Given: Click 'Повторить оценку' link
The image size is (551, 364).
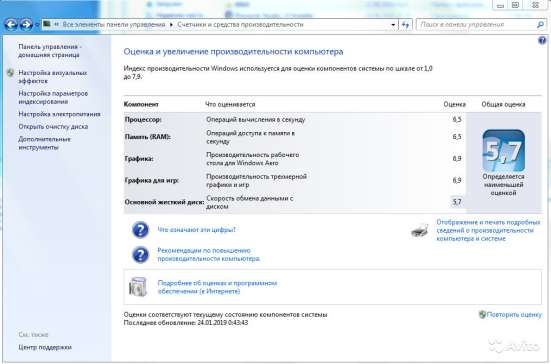Looking at the screenshot, I should tap(514, 314).
